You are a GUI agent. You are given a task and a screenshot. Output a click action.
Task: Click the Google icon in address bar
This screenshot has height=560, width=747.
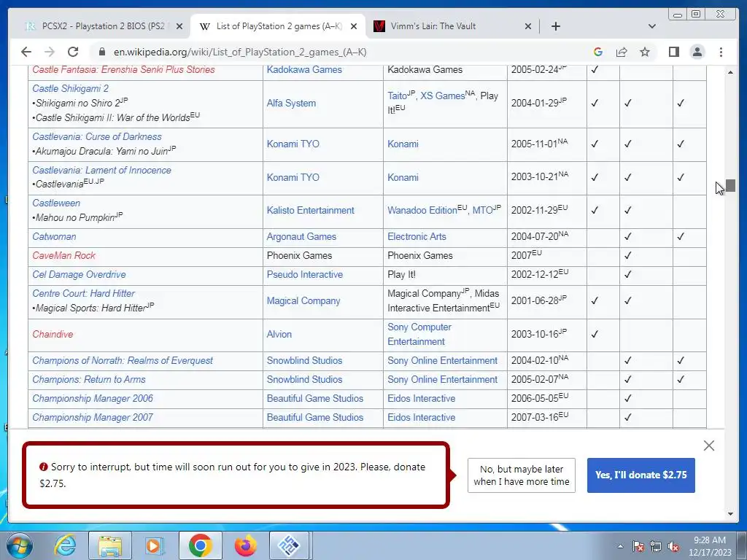(x=598, y=52)
